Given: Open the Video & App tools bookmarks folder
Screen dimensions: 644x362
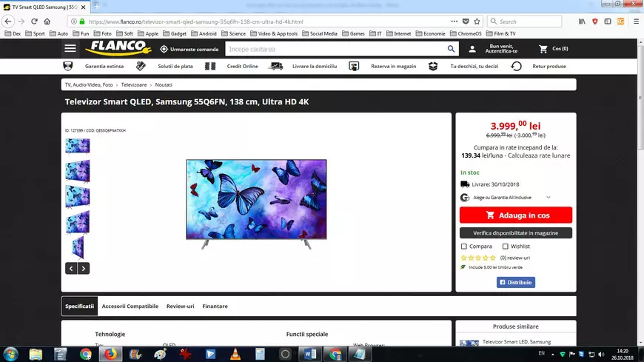Looking at the screenshot, I should (x=274, y=34).
